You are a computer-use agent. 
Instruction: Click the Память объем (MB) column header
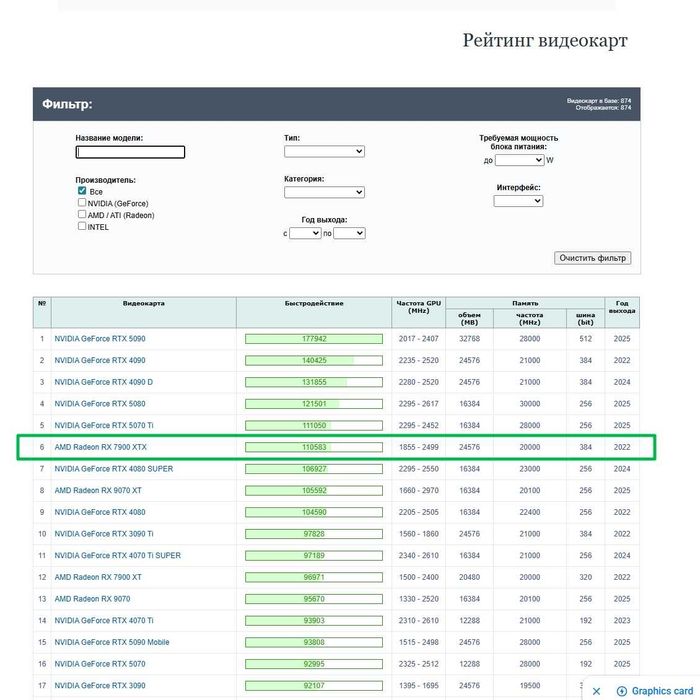click(469, 319)
